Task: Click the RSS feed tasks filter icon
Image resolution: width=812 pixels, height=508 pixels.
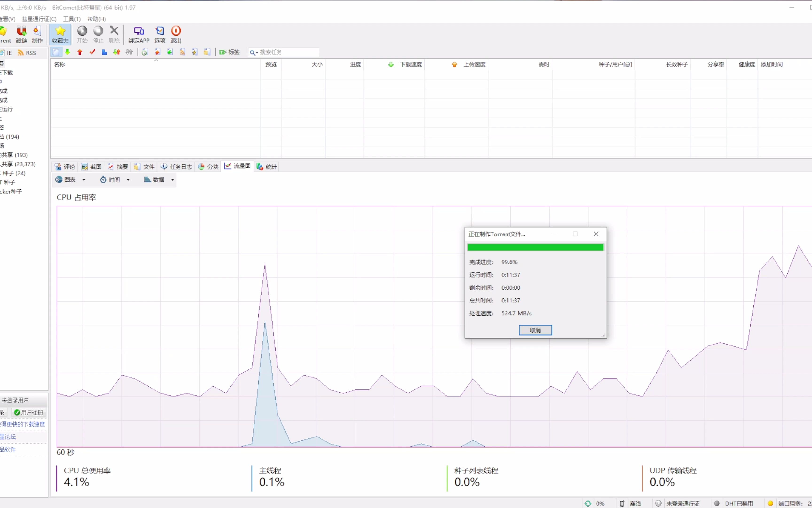Action: pyautogui.click(x=182, y=52)
